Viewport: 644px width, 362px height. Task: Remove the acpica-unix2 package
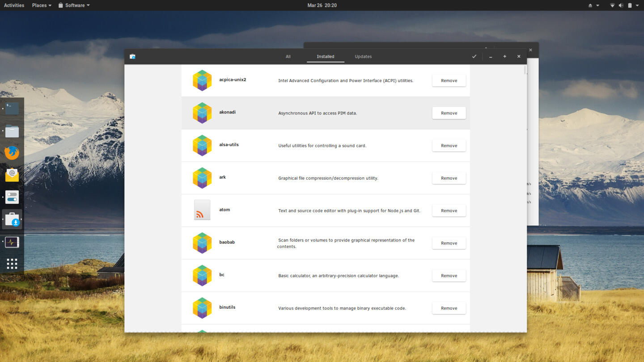click(449, 80)
